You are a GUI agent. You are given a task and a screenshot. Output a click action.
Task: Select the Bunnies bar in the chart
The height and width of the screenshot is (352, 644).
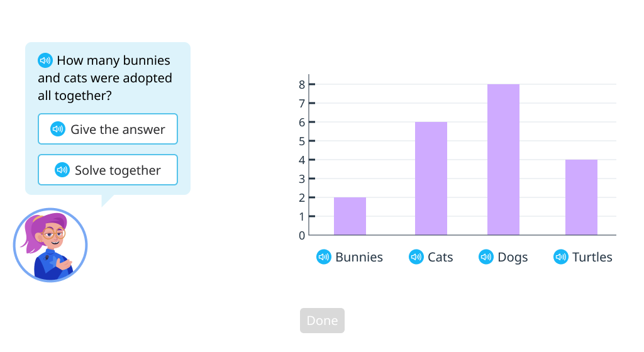click(350, 216)
